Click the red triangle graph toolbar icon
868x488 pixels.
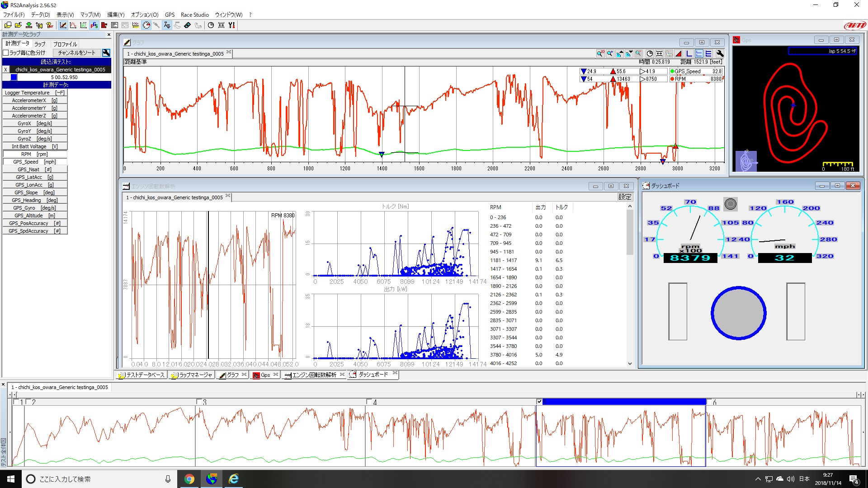coord(678,53)
